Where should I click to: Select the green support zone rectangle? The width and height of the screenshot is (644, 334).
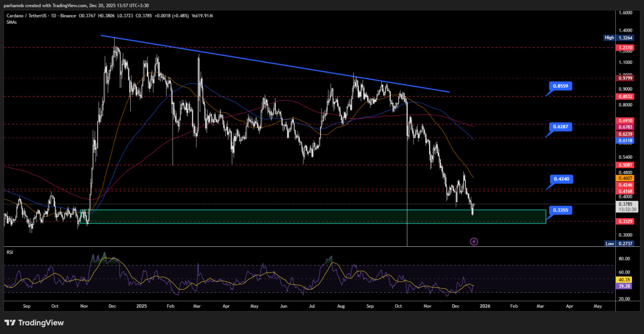[312, 217]
